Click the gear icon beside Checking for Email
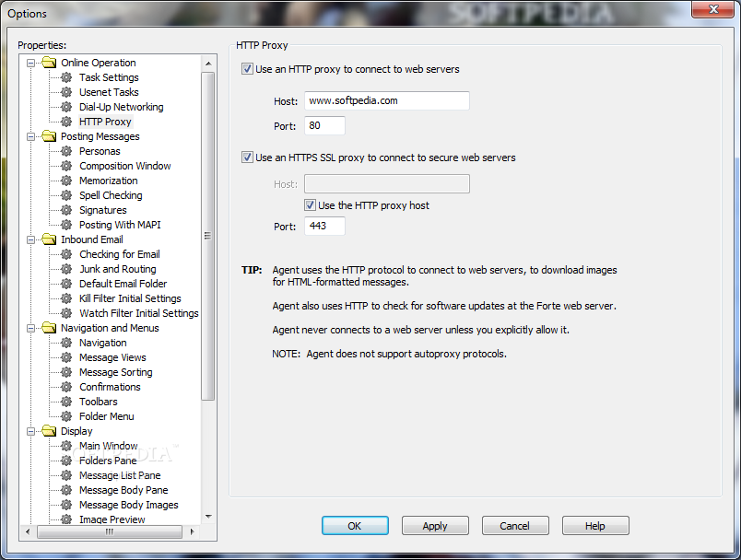Viewport: 741px width, 560px height. click(66, 254)
